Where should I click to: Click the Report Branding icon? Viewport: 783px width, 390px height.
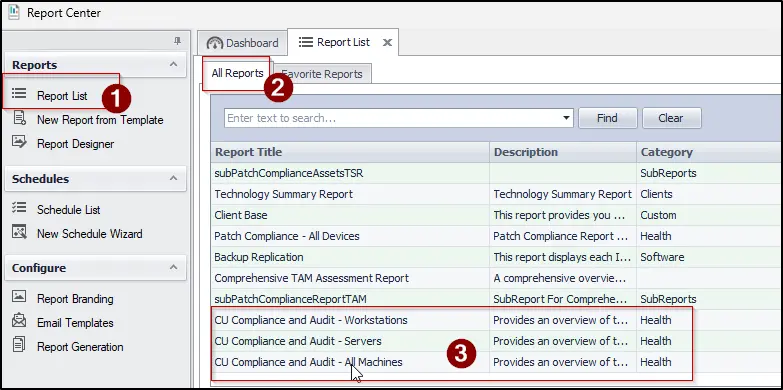19,297
